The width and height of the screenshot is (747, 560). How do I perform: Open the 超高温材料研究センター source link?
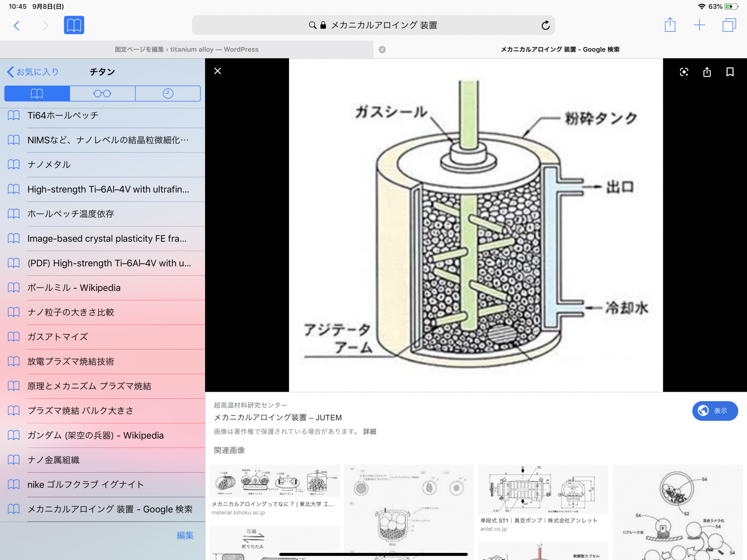tap(250, 405)
